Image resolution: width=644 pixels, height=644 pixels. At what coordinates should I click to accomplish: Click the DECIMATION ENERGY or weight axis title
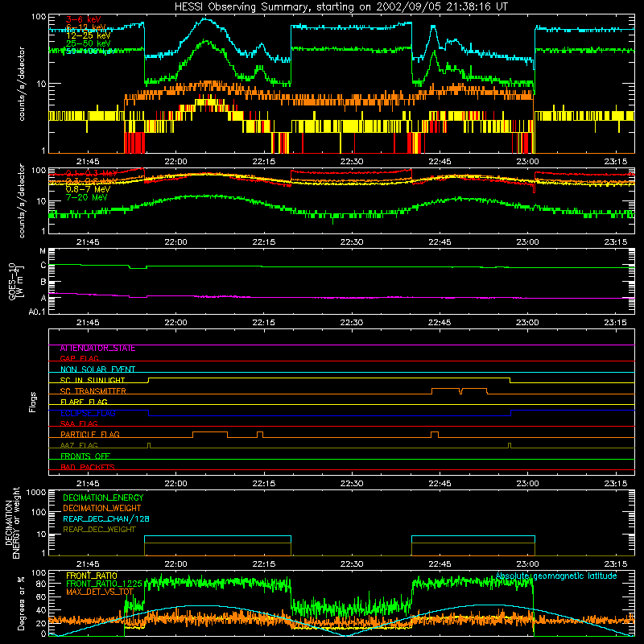click(x=12, y=522)
